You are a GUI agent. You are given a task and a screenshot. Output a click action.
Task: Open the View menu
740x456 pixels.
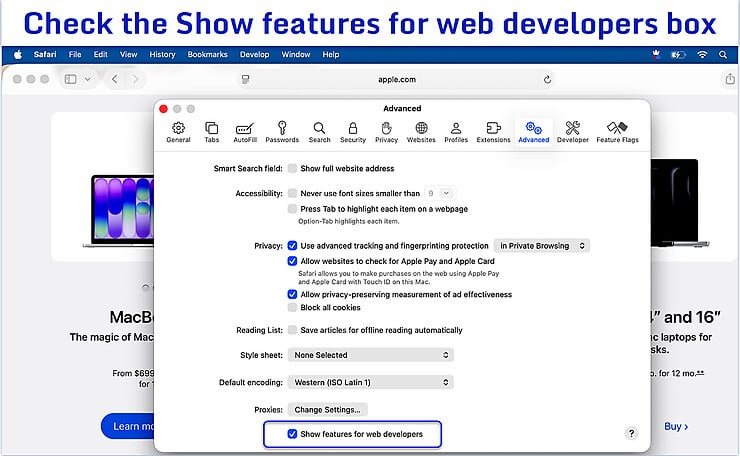[x=128, y=55]
